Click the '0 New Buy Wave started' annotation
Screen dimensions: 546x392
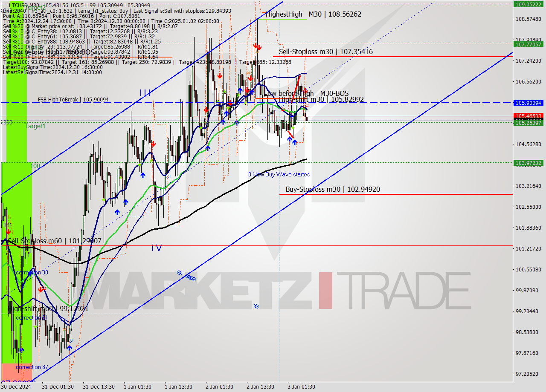pos(279,174)
